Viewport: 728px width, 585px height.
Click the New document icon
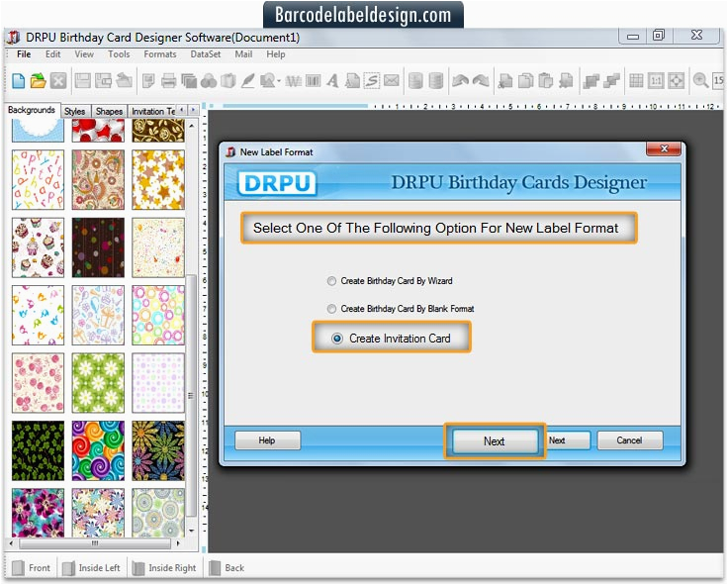(18, 81)
